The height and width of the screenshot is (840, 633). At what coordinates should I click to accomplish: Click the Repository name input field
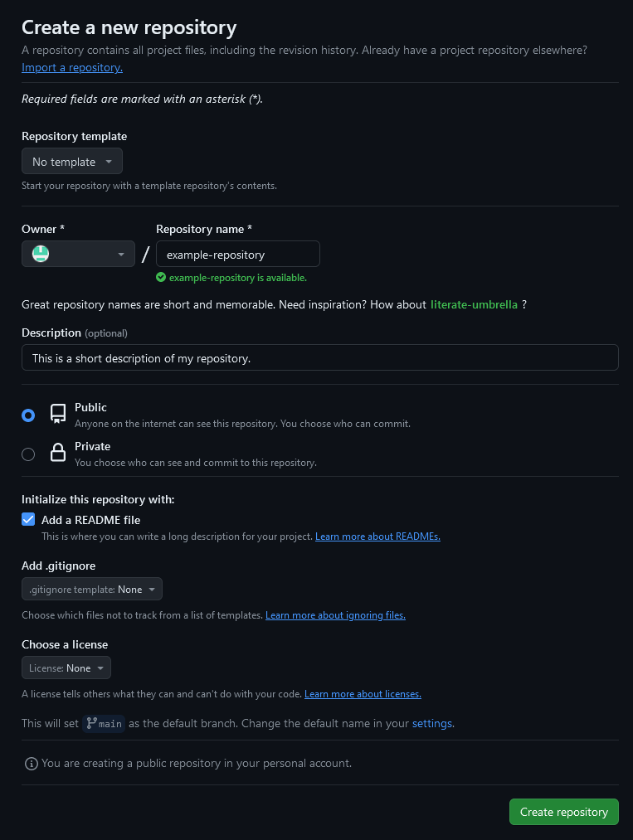pos(237,253)
